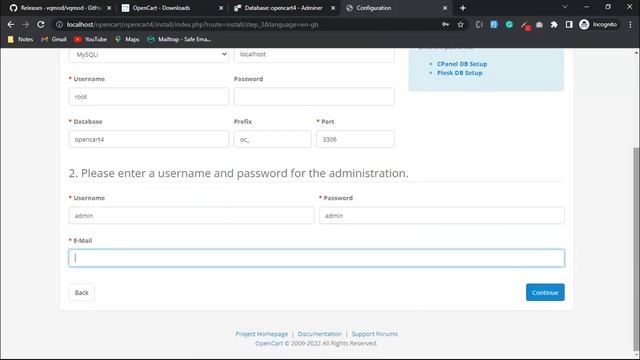The width and height of the screenshot is (640, 360).
Task: Open the CPanel DB Setup link
Action: 462,64
